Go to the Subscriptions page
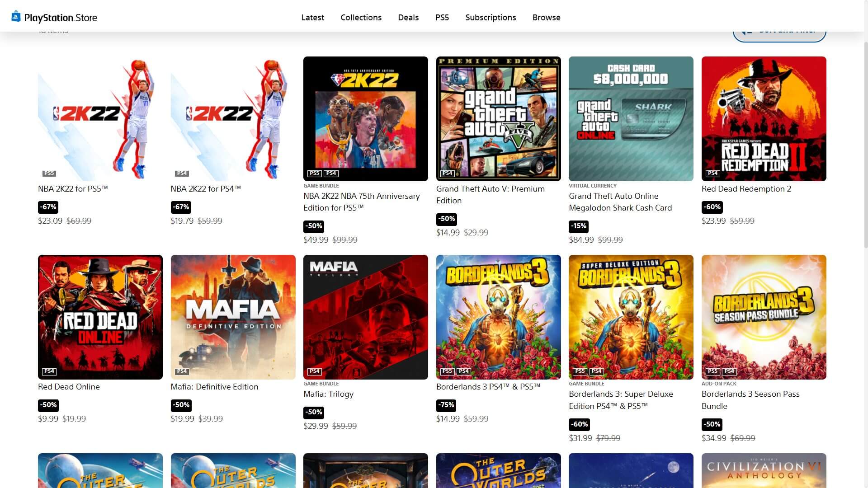The width and height of the screenshot is (868, 488). pos(490,18)
